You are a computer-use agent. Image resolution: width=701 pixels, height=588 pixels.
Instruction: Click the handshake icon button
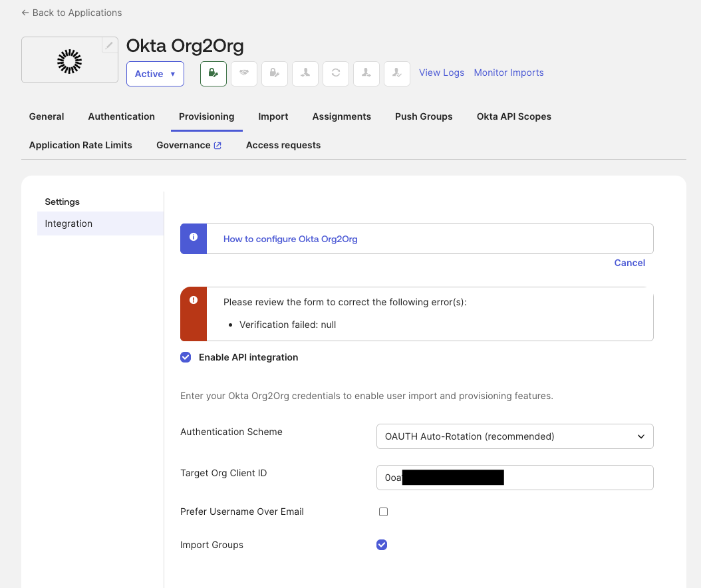click(244, 74)
